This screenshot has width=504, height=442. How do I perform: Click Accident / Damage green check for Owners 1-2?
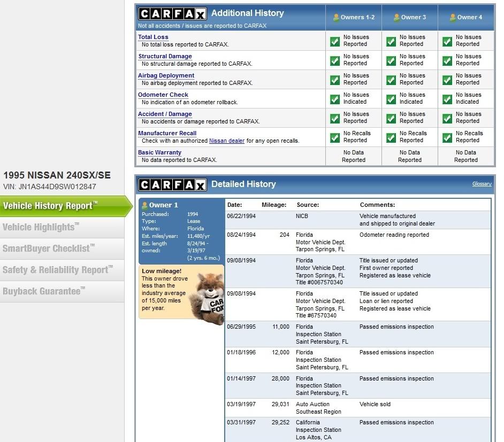[x=335, y=119]
